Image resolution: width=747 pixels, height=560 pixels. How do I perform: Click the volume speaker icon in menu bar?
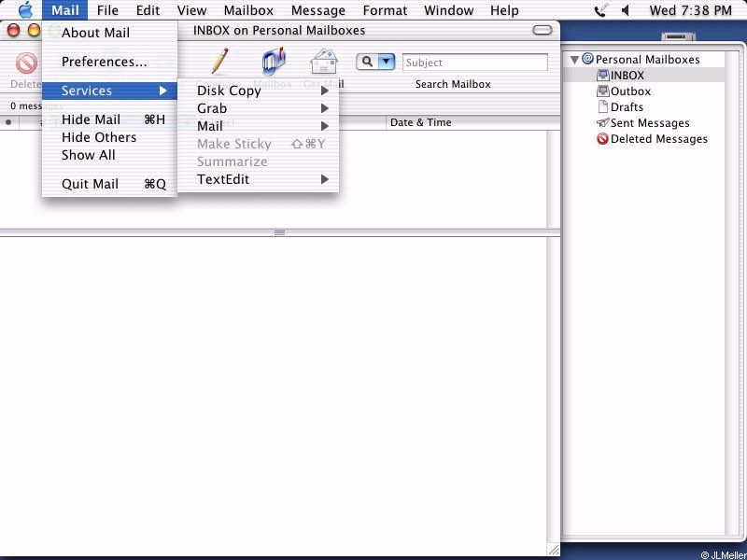[x=626, y=10]
